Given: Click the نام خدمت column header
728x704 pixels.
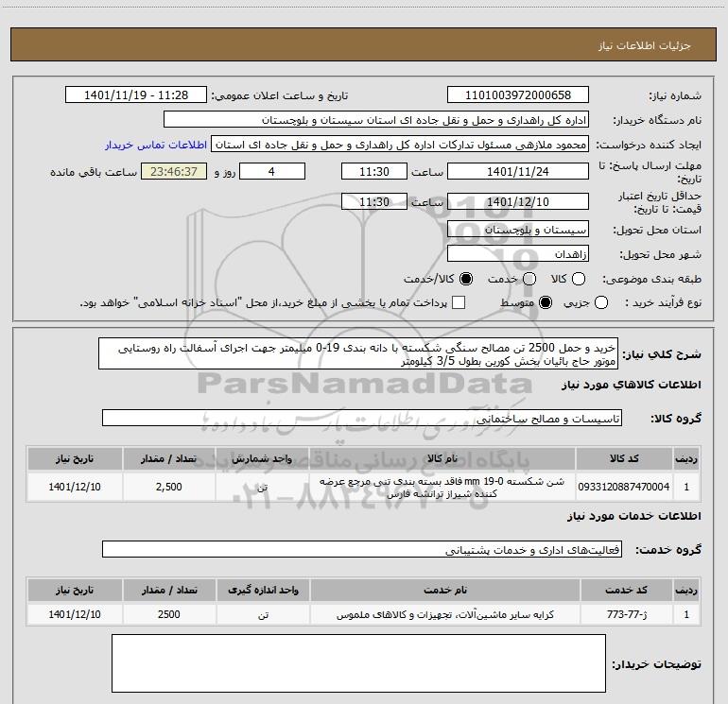Looking at the screenshot, I should click(x=444, y=591).
